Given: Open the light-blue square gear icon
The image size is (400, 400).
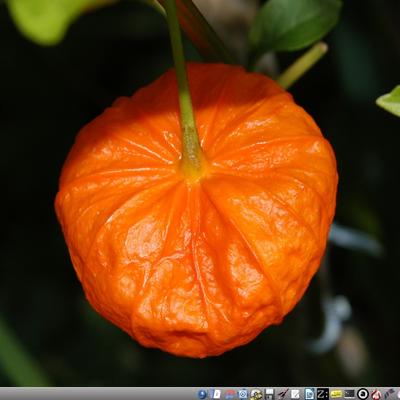Looking at the screenshot, I should click(x=243, y=394).
